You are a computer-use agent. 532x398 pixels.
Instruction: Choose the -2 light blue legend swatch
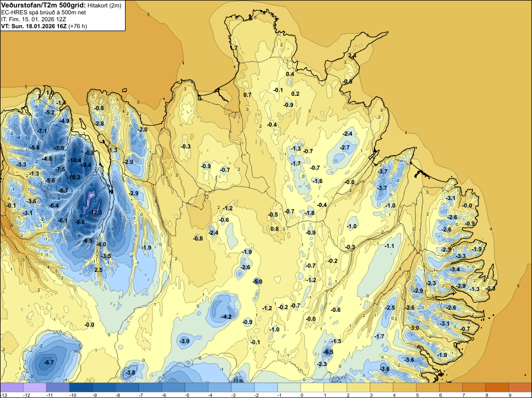tap(266, 387)
